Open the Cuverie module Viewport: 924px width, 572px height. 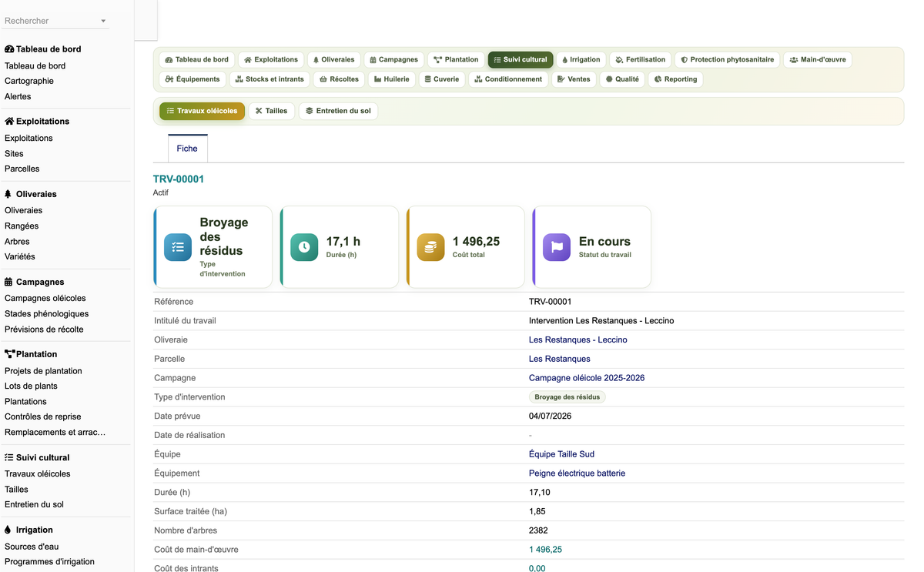click(x=442, y=79)
